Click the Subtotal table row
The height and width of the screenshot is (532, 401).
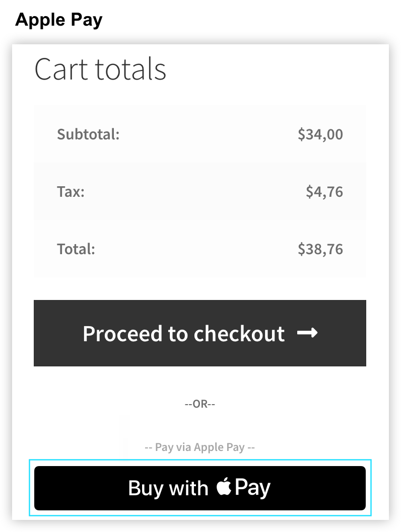click(x=199, y=134)
